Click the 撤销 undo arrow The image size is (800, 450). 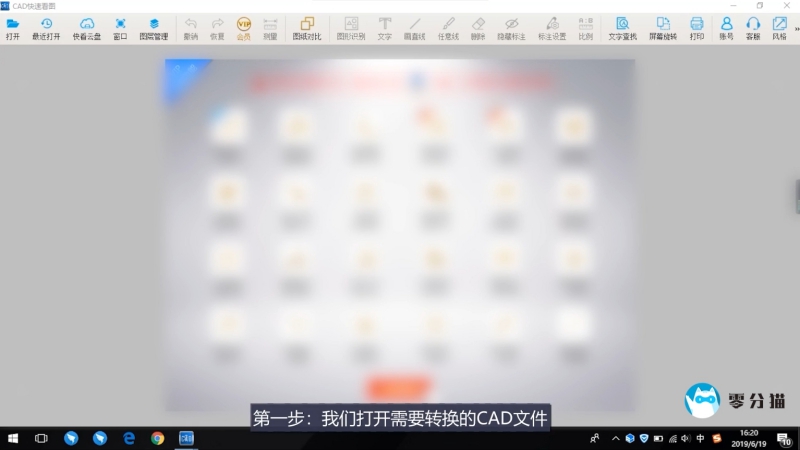pos(191,29)
